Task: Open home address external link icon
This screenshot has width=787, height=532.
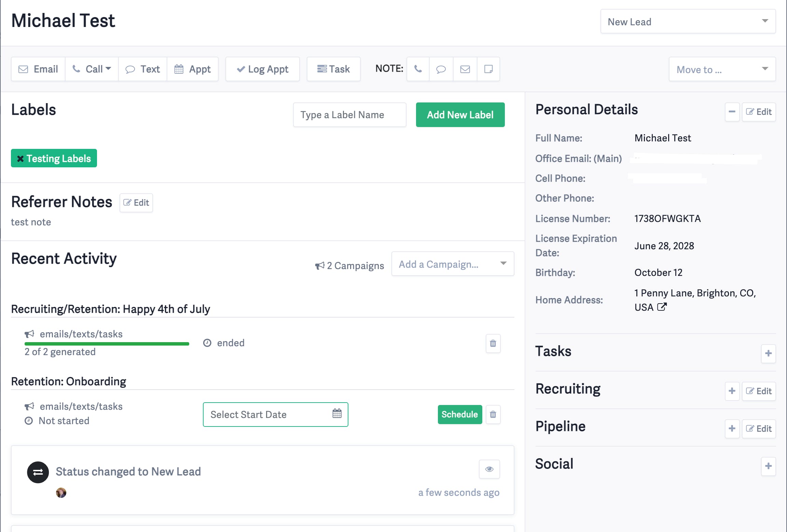Action: pos(662,307)
